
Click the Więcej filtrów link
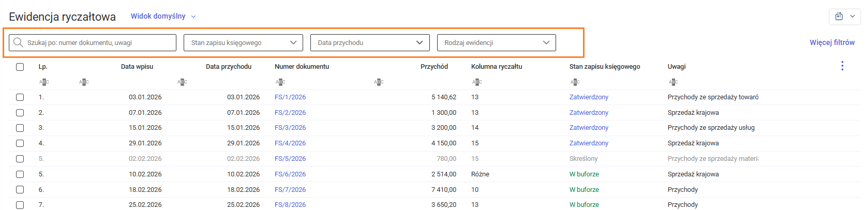[832, 42]
